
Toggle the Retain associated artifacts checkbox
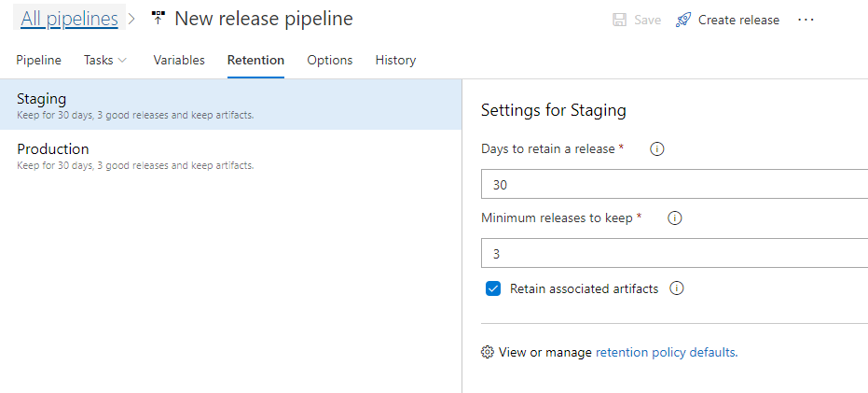(493, 288)
